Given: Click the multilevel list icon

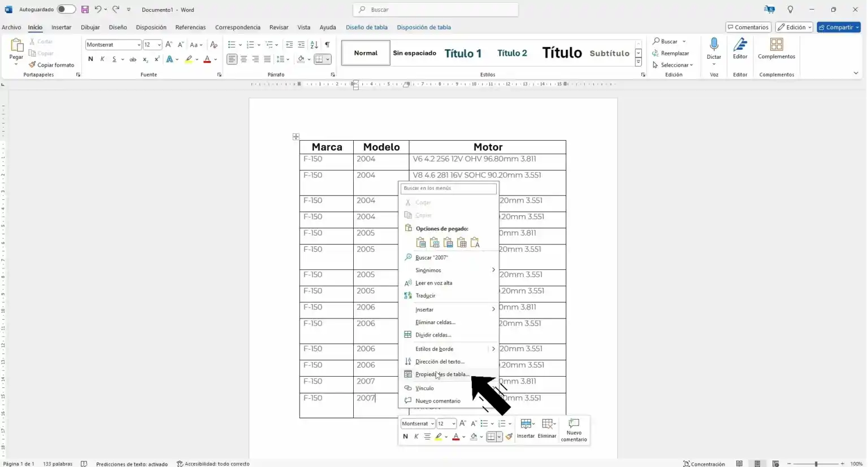Looking at the screenshot, I should click(269, 45).
